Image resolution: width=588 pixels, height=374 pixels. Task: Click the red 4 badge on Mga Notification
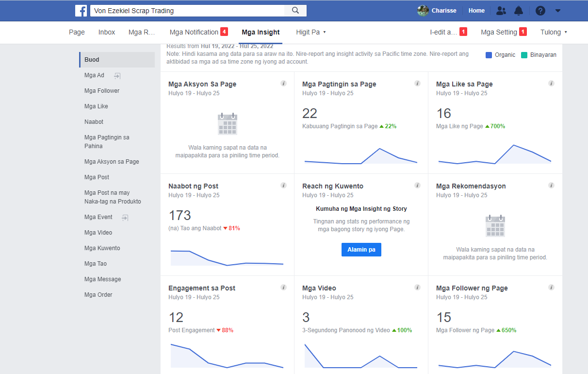tap(224, 32)
